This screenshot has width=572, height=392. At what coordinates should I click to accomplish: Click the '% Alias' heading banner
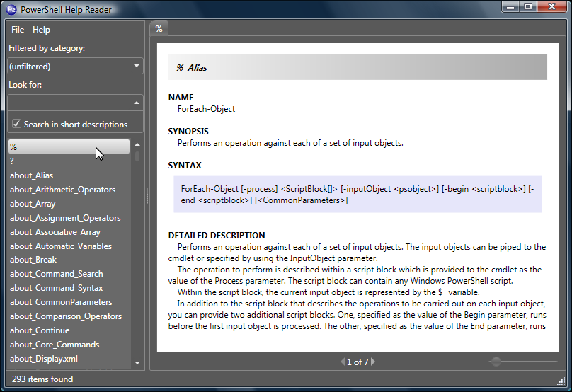click(357, 67)
